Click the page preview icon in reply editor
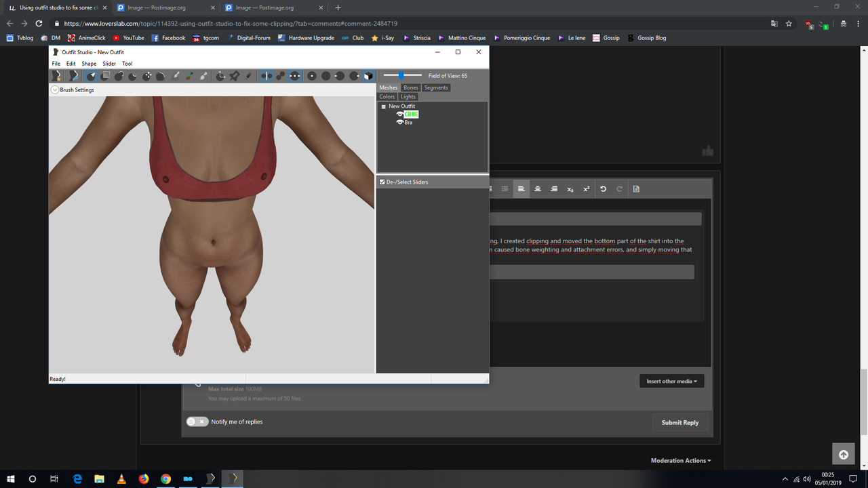This screenshot has width=868, height=488. point(636,189)
